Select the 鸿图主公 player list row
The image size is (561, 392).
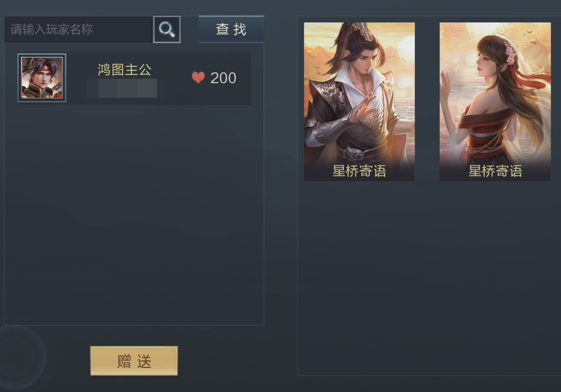coord(134,78)
